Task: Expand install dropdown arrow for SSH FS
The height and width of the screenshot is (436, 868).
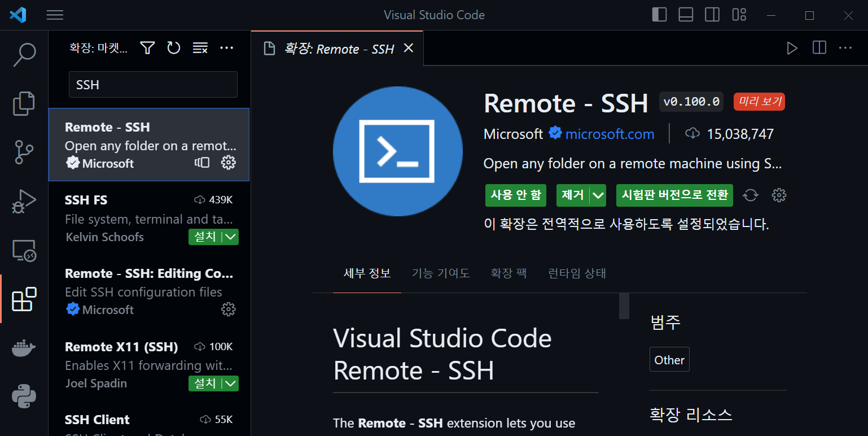Action: click(x=231, y=237)
